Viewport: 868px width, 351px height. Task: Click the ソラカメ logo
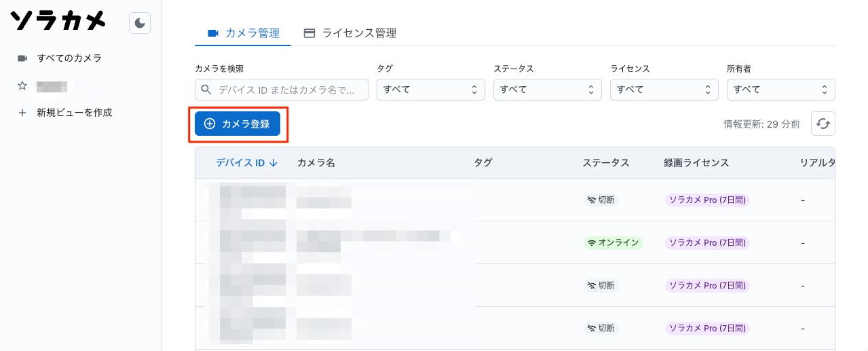[x=58, y=21]
